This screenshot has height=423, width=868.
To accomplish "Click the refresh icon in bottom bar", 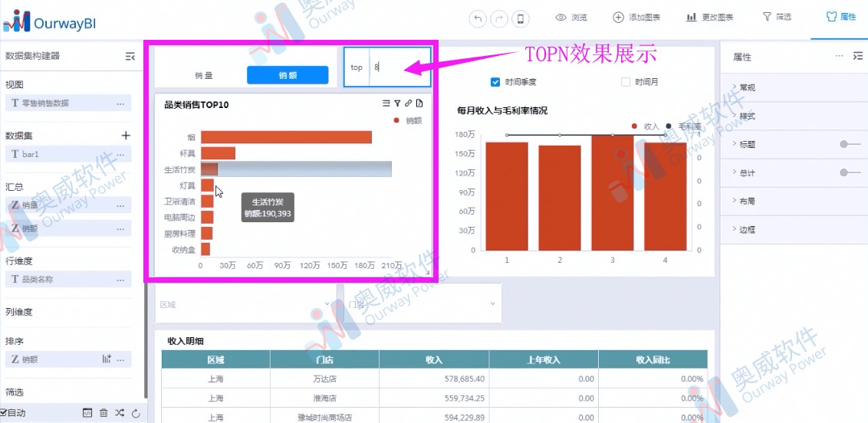I will click(136, 413).
